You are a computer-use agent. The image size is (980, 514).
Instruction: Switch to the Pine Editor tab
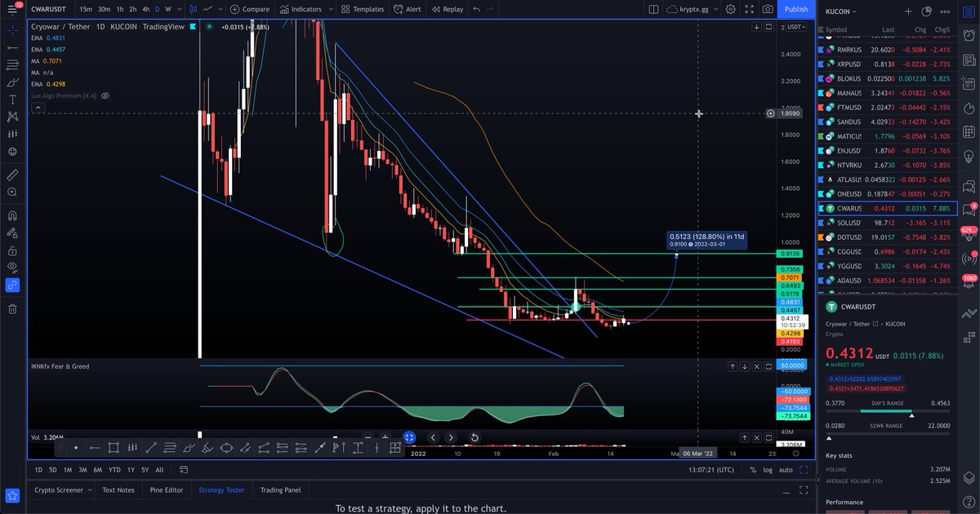tap(166, 490)
